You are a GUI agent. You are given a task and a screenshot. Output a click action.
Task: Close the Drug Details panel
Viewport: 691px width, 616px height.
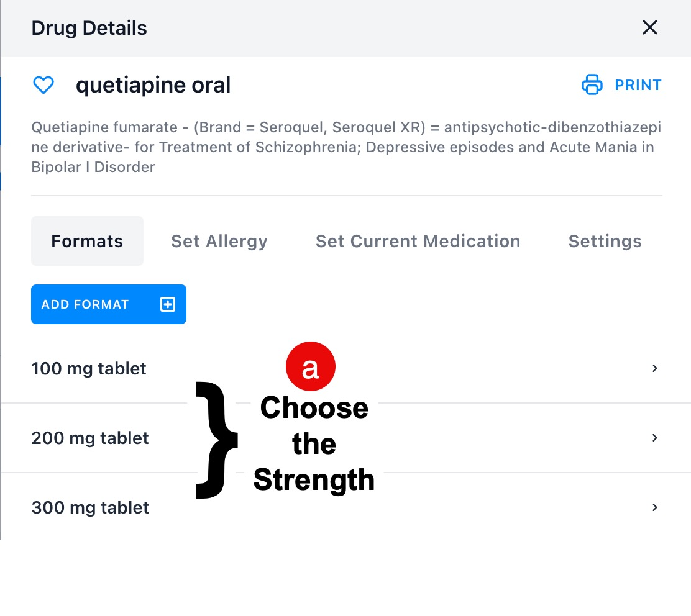(649, 28)
